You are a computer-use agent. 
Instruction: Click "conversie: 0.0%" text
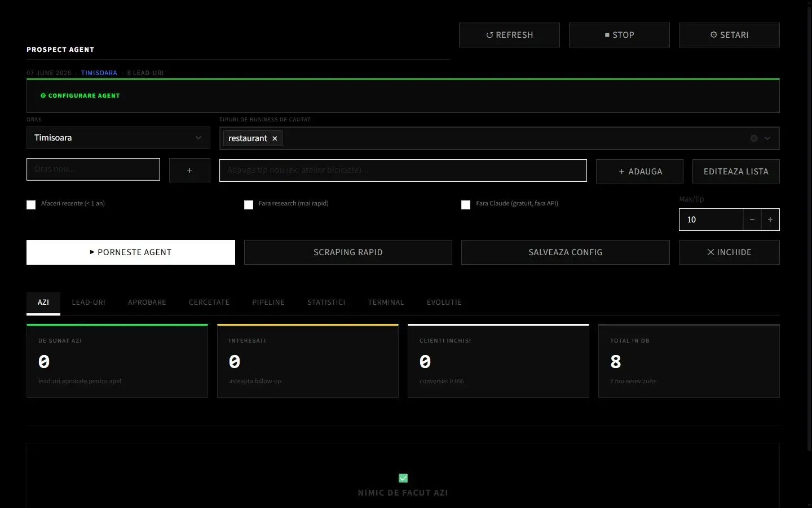point(442,381)
